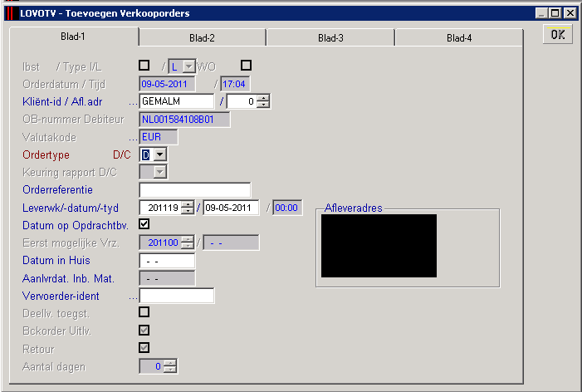Decrease the Afl.adr spinner value

pyautogui.click(x=263, y=105)
